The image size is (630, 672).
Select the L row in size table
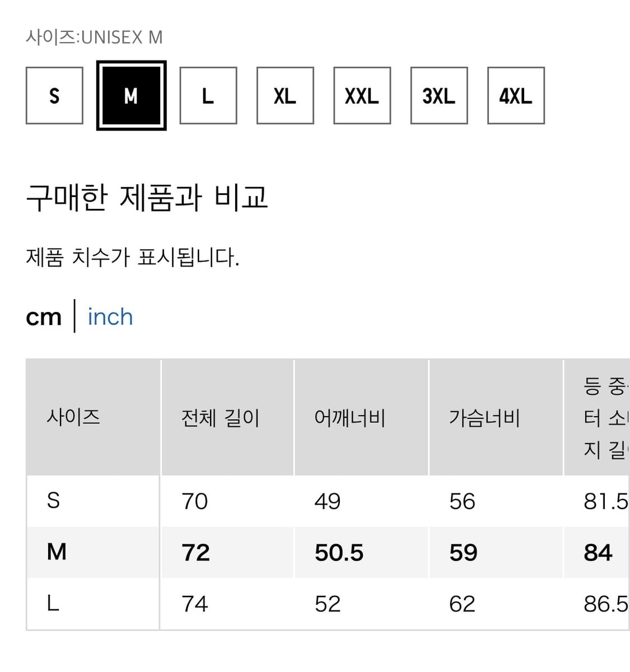point(53,604)
